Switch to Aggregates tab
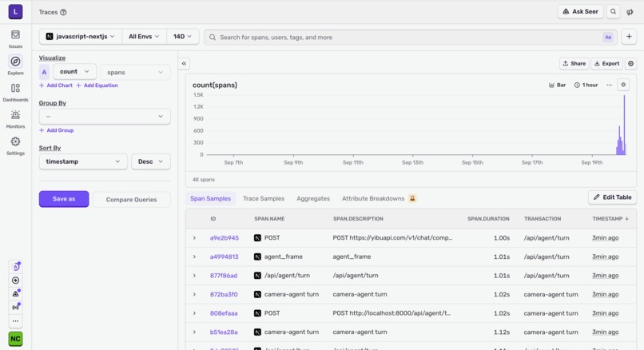This screenshot has height=350, width=644. pos(313,198)
